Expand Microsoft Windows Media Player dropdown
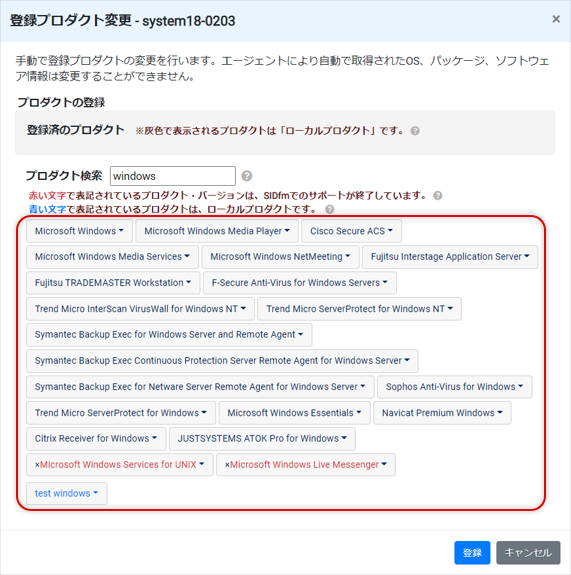 click(x=217, y=231)
